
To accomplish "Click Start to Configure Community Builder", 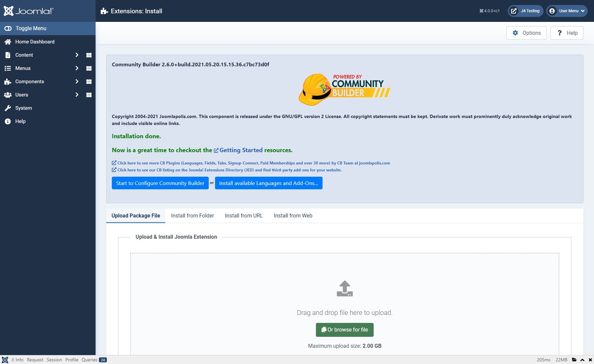I will point(160,183).
